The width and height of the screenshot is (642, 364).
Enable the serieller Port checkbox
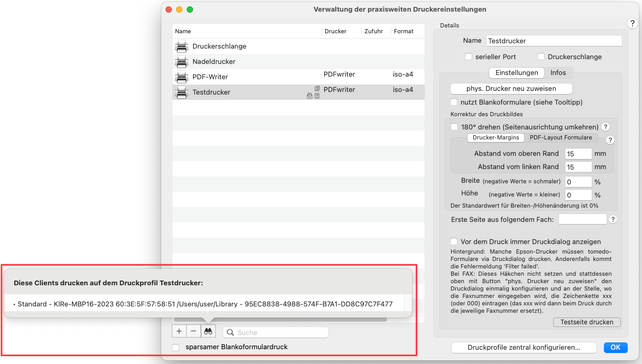(x=468, y=57)
